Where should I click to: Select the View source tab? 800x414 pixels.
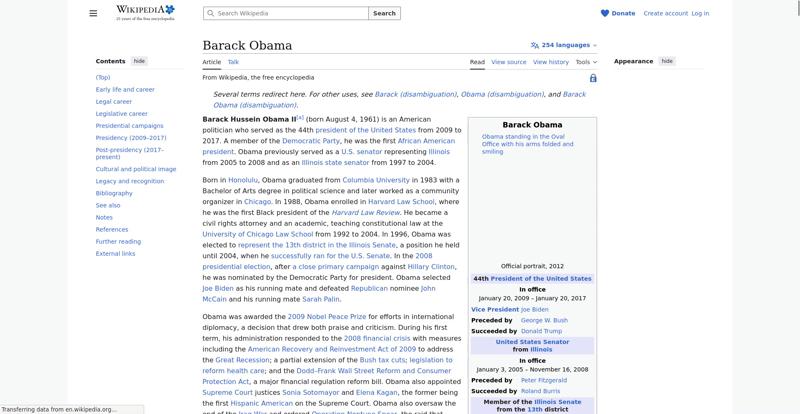(x=509, y=62)
